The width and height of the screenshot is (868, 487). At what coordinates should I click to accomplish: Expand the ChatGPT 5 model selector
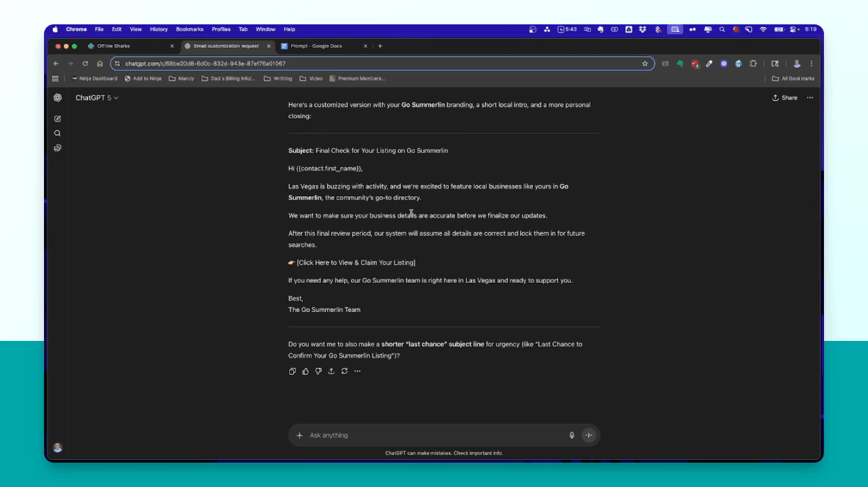click(97, 98)
